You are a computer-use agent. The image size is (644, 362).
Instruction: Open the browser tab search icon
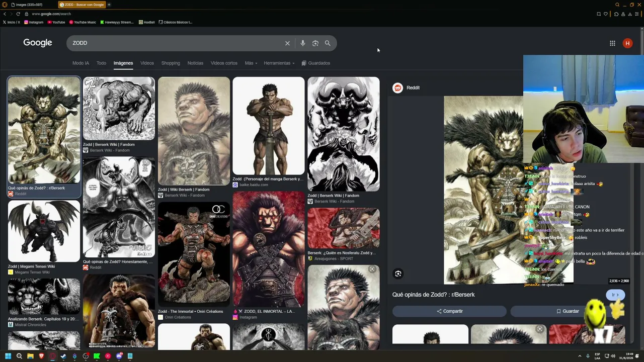click(x=617, y=5)
